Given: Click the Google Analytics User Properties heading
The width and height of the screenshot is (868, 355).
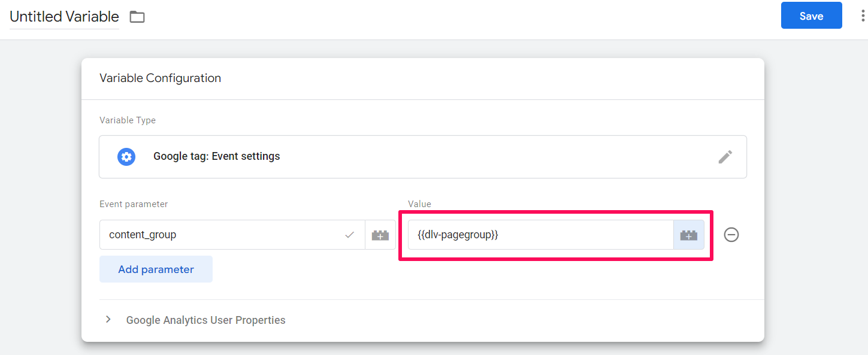Looking at the screenshot, I should pyautogui.click(x=205, y=320).
